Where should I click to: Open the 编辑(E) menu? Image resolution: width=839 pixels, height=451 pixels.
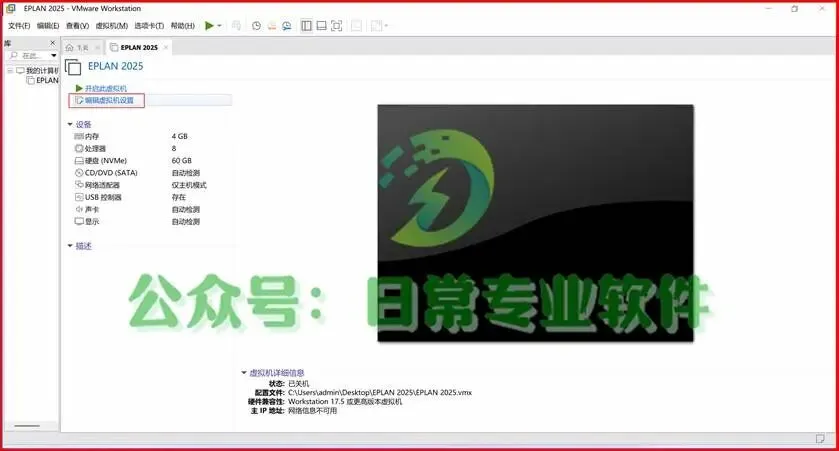coord(48,26)
